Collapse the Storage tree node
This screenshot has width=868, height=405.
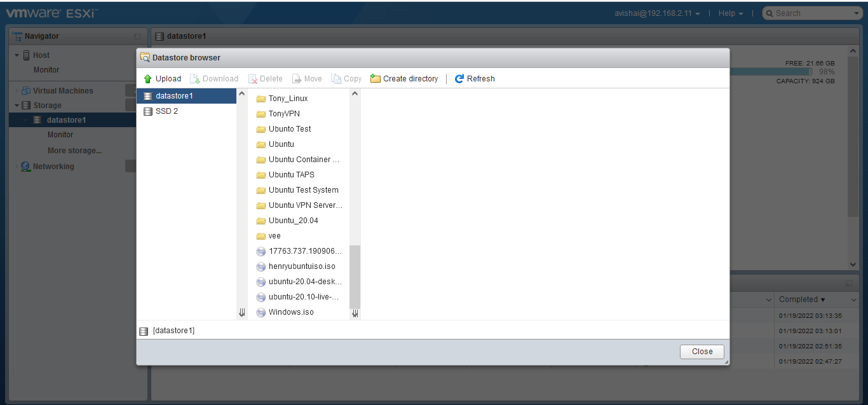tap(17, 106)
